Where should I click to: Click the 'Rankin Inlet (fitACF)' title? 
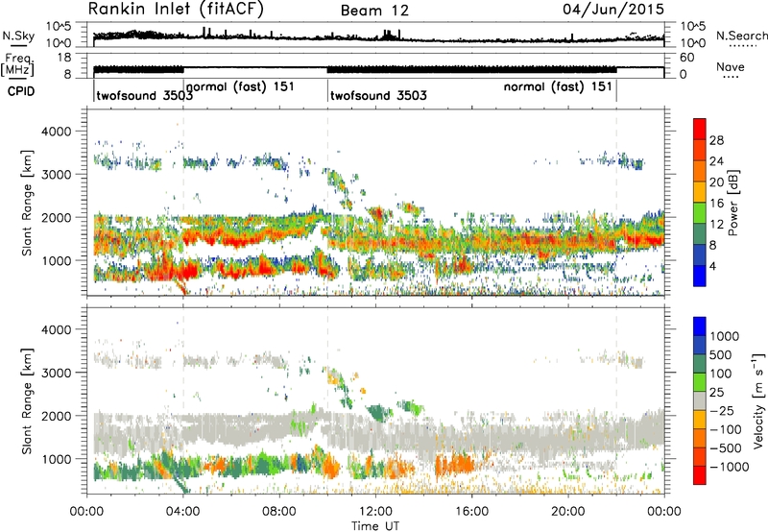coord(176,9)
